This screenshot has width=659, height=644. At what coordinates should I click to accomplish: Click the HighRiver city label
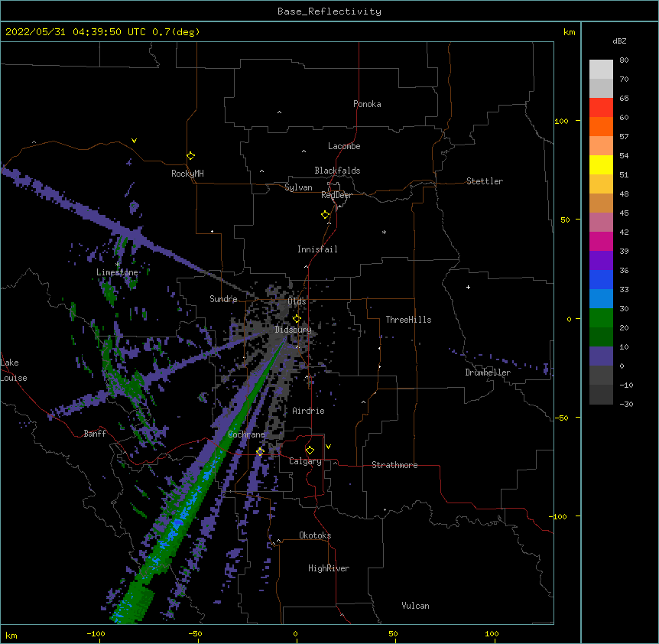click(329, 568)
